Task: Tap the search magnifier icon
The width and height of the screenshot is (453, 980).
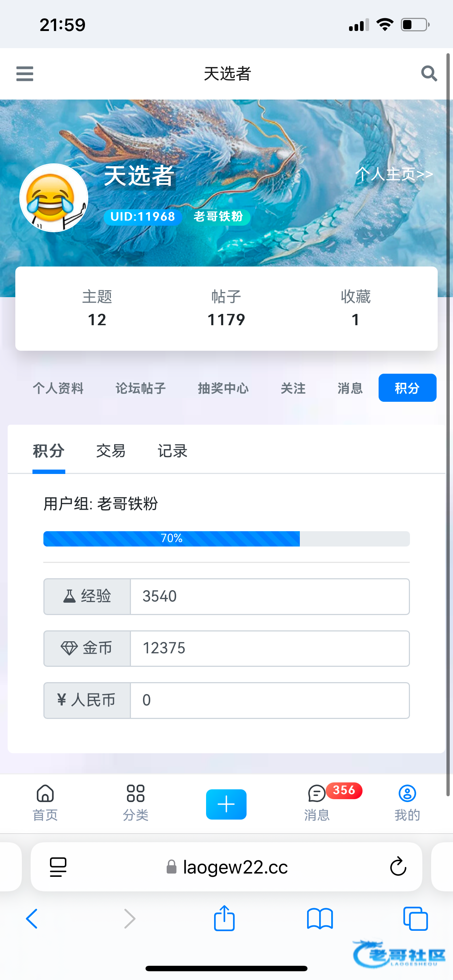Action: (x=429, y=73)
